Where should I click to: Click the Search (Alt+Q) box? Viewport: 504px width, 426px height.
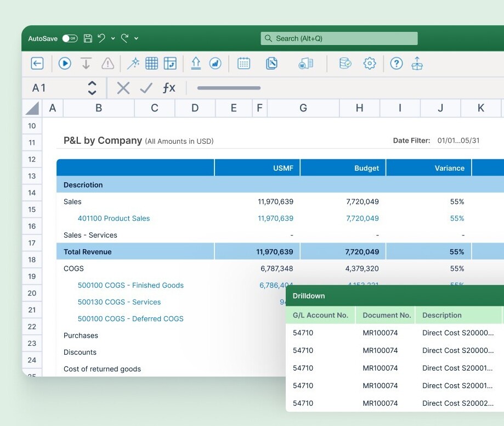pos(339,38)
